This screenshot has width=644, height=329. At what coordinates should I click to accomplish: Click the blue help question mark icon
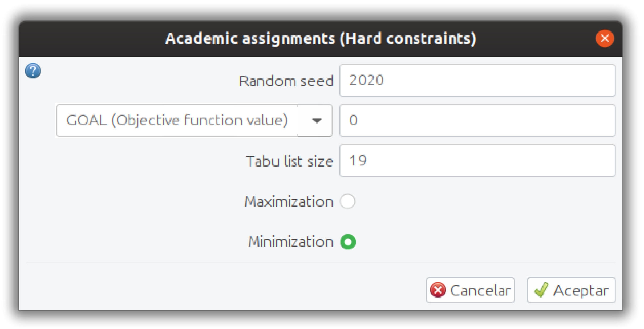(33, 71)
